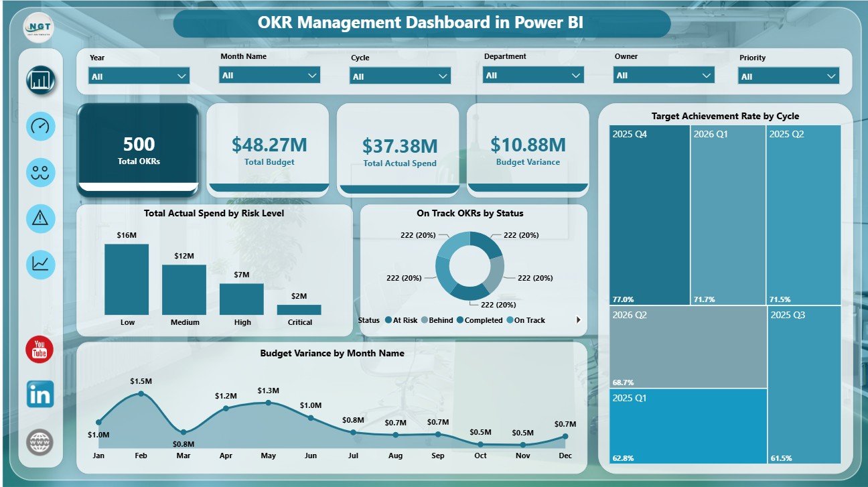Viewport: 868px width, 487px height.
Task: Open the LinkedIn profile icon
Action: [40, 395]
